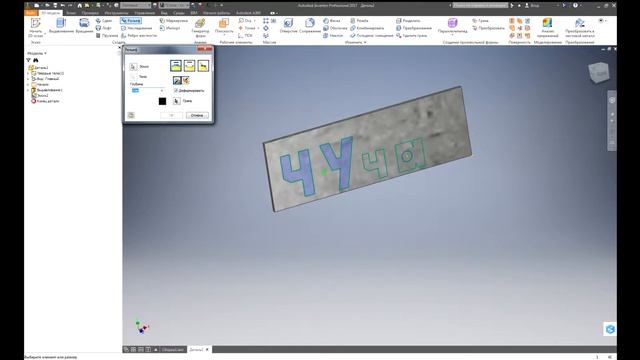Open the Эскиз ribbon tab
Viewport: 640px width, 360px height.
[71, 13]
